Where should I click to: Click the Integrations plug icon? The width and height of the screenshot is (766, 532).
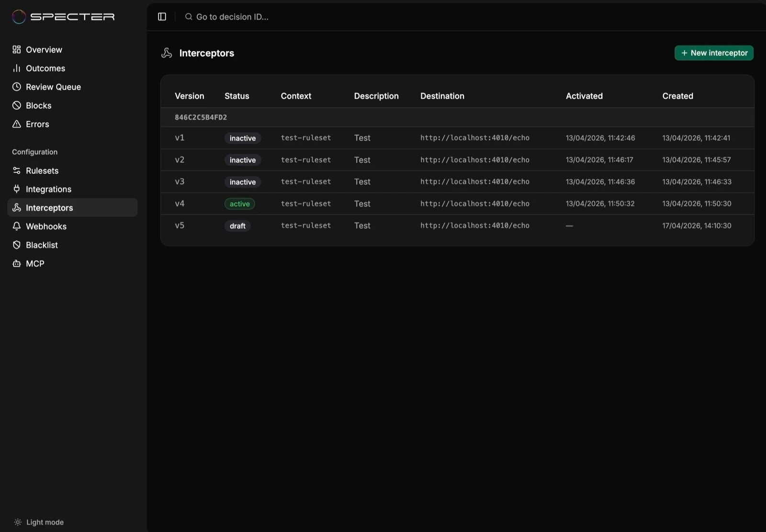pos(17,189)
